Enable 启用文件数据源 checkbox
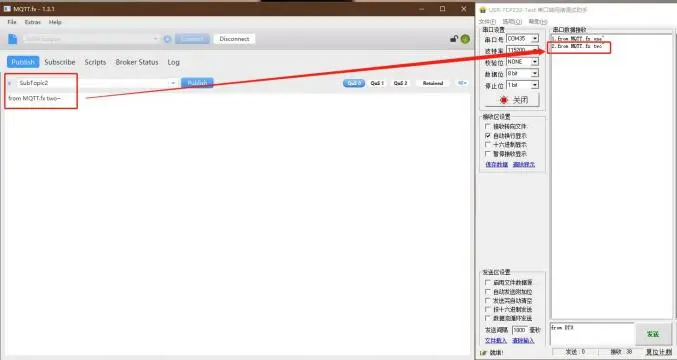 click(488, 282)
